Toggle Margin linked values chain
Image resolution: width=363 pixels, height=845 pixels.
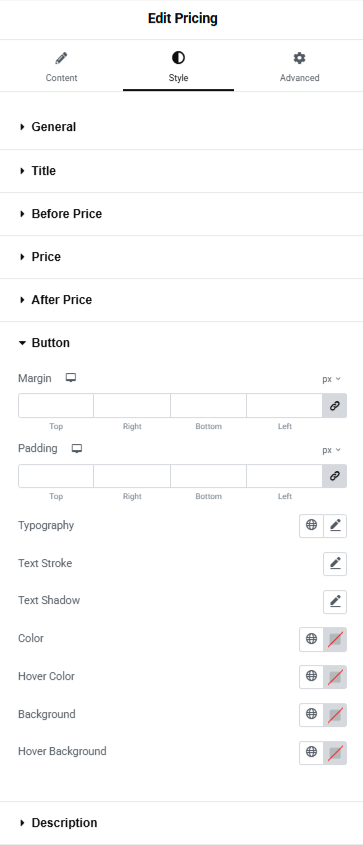pos(334,406)
